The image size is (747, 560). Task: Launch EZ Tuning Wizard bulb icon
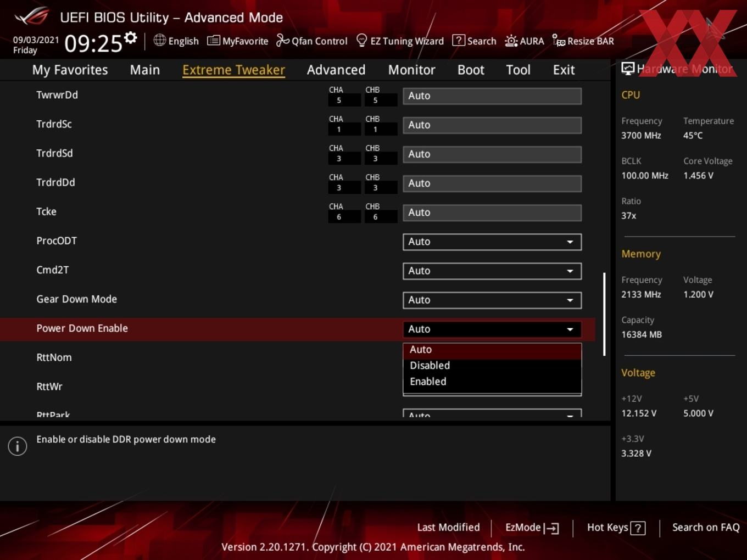361,41
